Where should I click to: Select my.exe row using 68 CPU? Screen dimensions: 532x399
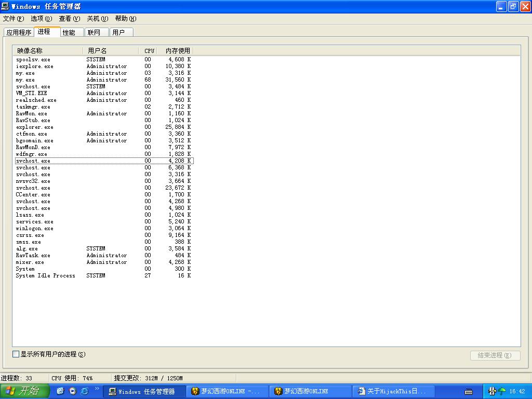(104, 79)
